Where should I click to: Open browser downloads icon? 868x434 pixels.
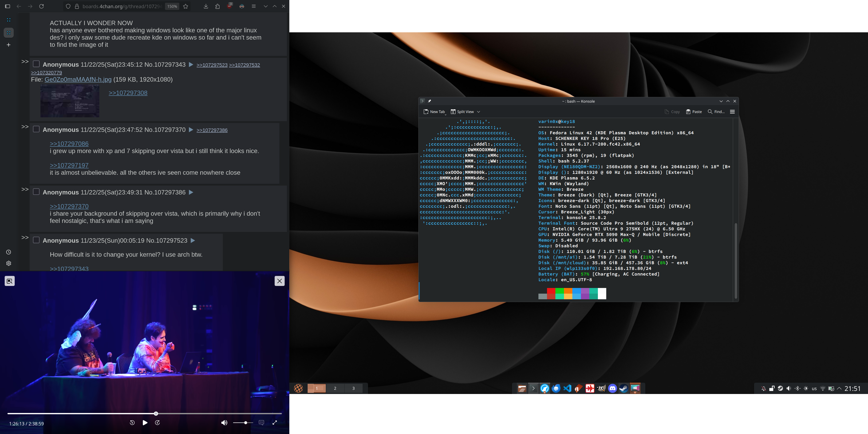206,6
